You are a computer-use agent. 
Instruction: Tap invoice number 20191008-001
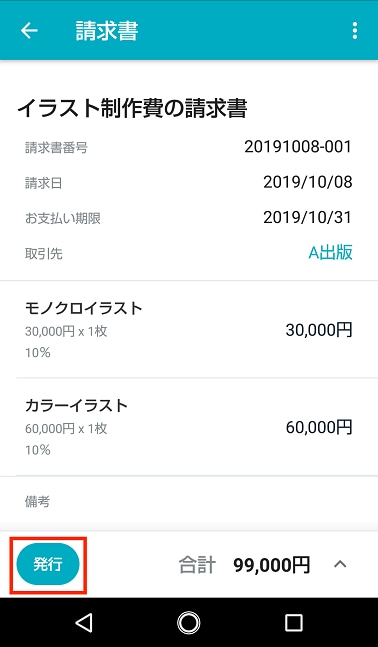(x=298, y=146)
